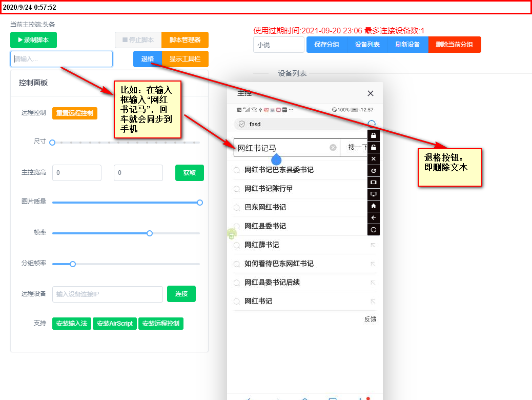Click the circle icon at black toolbar bottom
This screenshot has width=532, height=400.
[373, 230]
